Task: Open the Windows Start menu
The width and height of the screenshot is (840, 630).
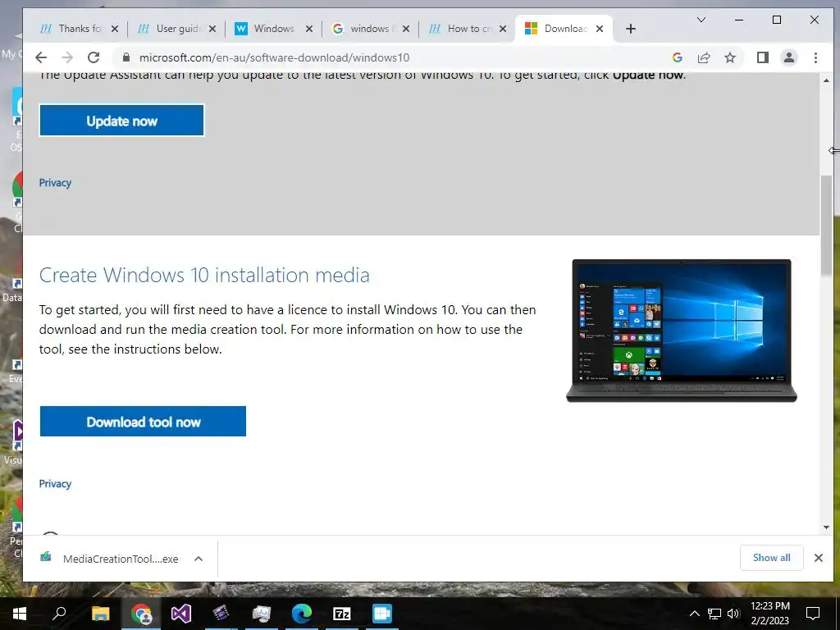Action: pyautogui.click(x=20, y=614)
